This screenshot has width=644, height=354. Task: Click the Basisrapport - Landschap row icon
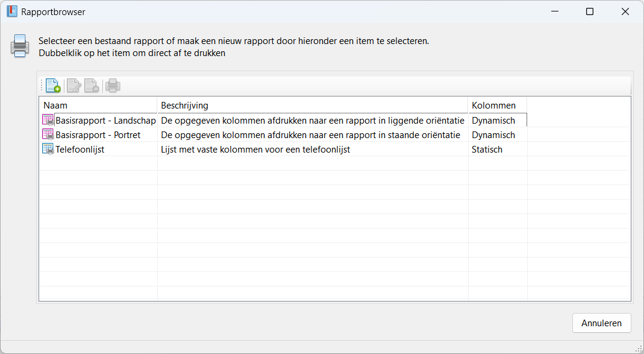point(48,120)
